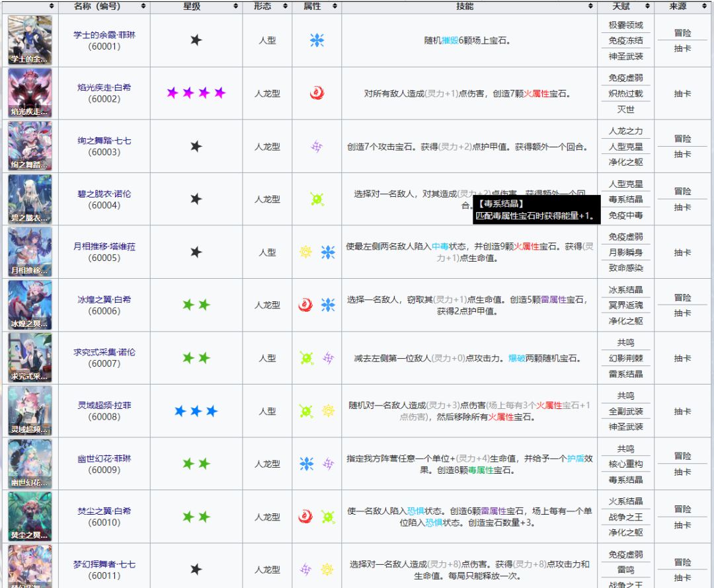
Task: Click the thunder attribute icon for 绚之舞踏·七七
Action: (317, 146)
